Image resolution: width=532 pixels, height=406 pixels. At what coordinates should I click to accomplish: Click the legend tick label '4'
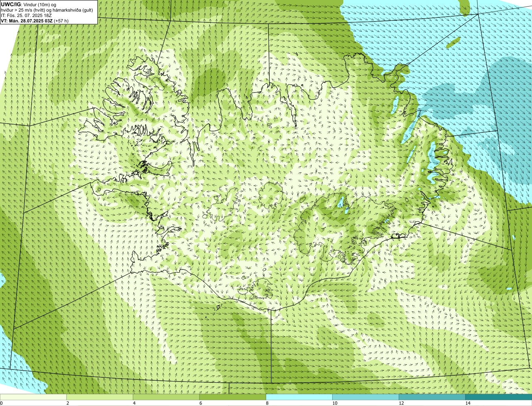134,403
